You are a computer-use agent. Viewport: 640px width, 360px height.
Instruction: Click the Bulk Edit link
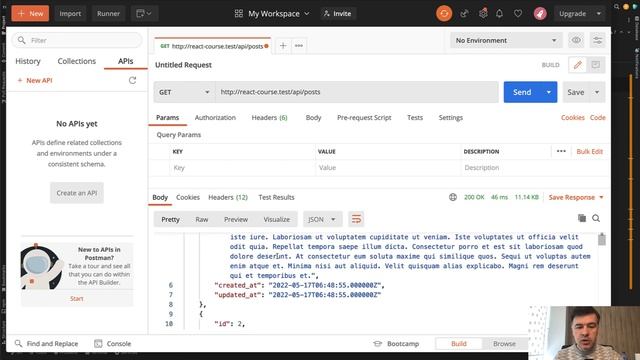click(x=589, y=151)
